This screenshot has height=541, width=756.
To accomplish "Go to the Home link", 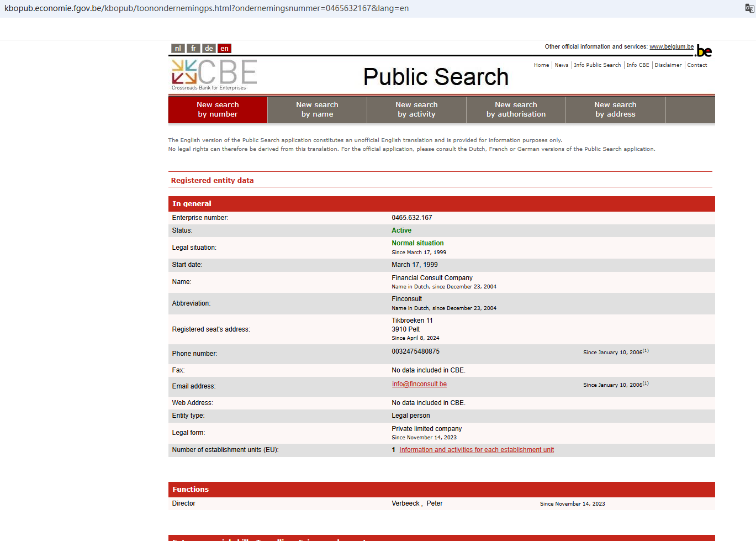I will click(541, 65).
